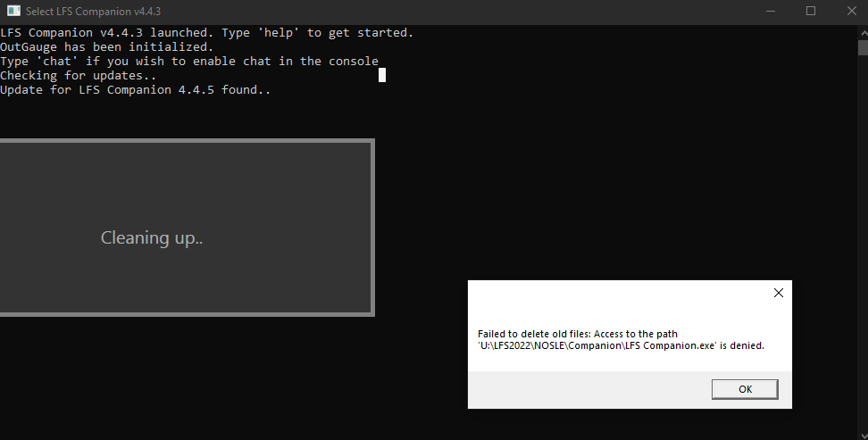Click the scrollbar up arrow

863,32
